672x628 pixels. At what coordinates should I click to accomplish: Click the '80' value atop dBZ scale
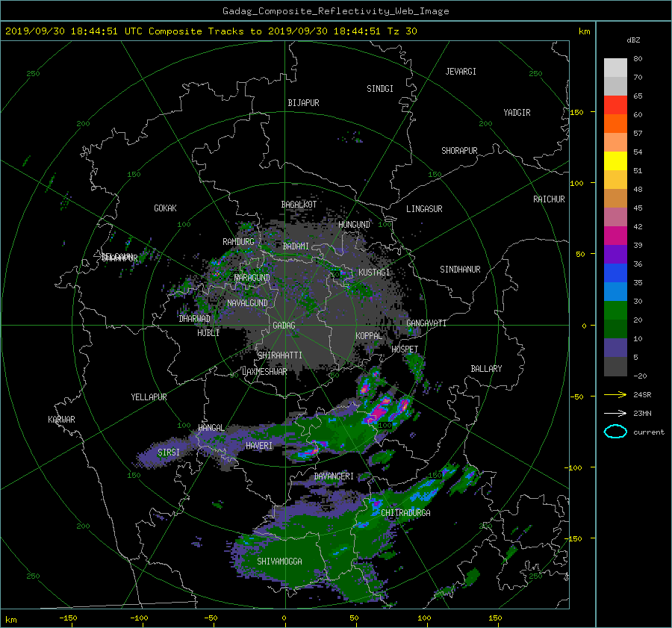click(x=638, y=58)
